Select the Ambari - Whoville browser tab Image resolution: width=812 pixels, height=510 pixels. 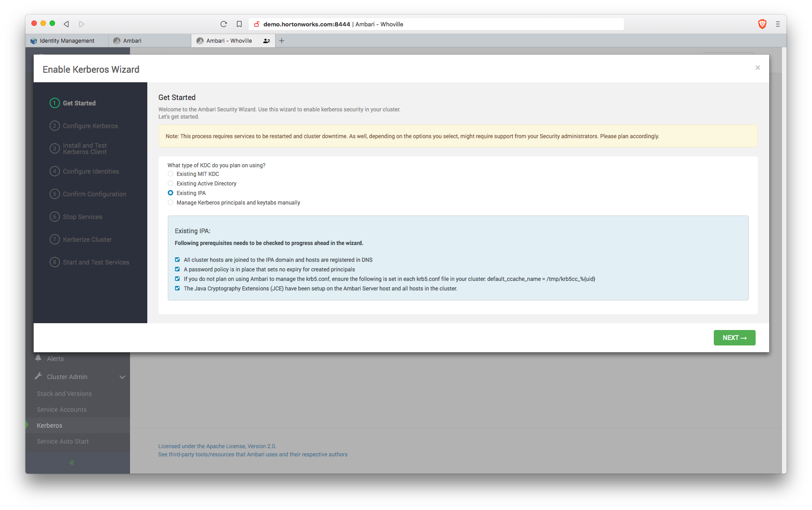click(x=233, y=41)
